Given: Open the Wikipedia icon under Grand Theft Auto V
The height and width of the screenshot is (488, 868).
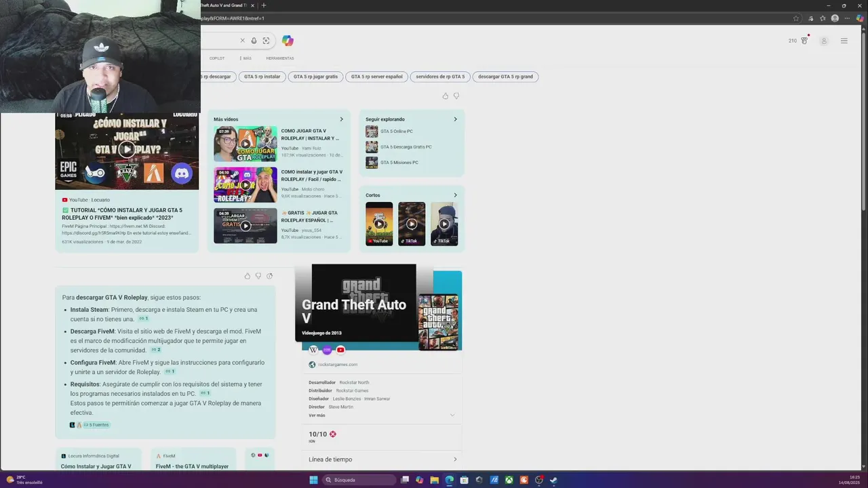Looking at the screenshot, I should click(x=313, y=350).
